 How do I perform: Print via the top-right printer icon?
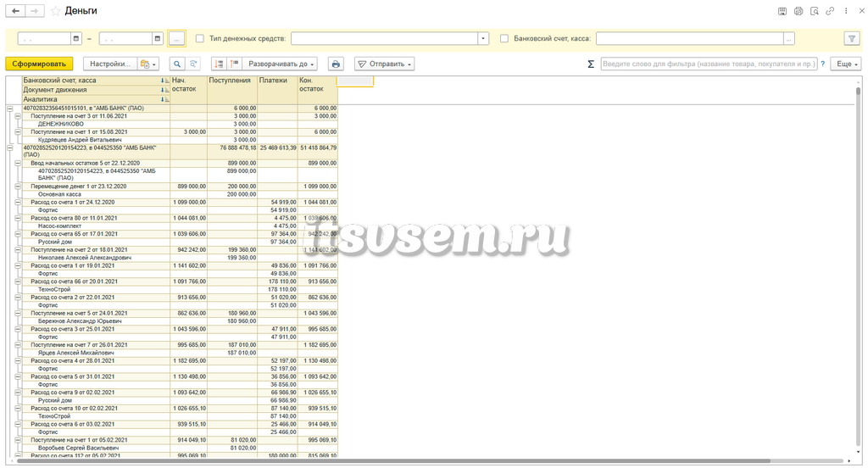click(798, 11)
